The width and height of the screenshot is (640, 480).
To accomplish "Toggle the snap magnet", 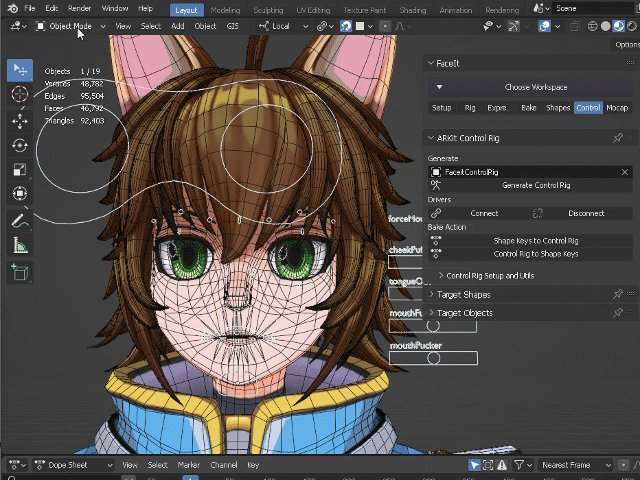I will pos(346,26).
